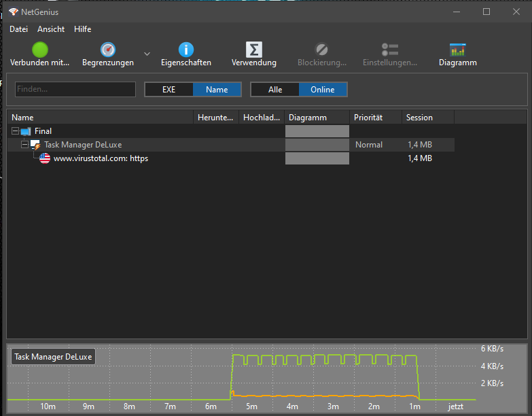Open the Datei menu

click(x=18, y=29)
